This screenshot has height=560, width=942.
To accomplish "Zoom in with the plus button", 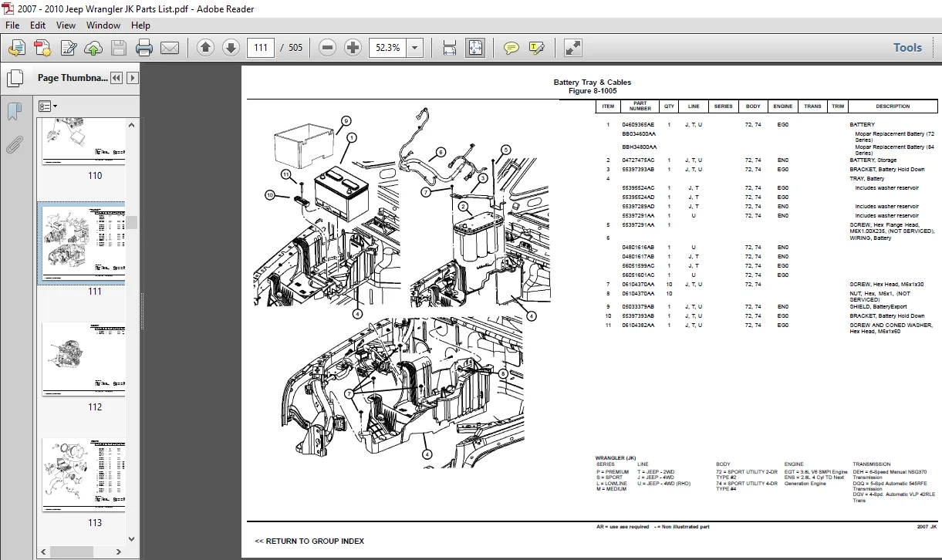I will point(353,48).
